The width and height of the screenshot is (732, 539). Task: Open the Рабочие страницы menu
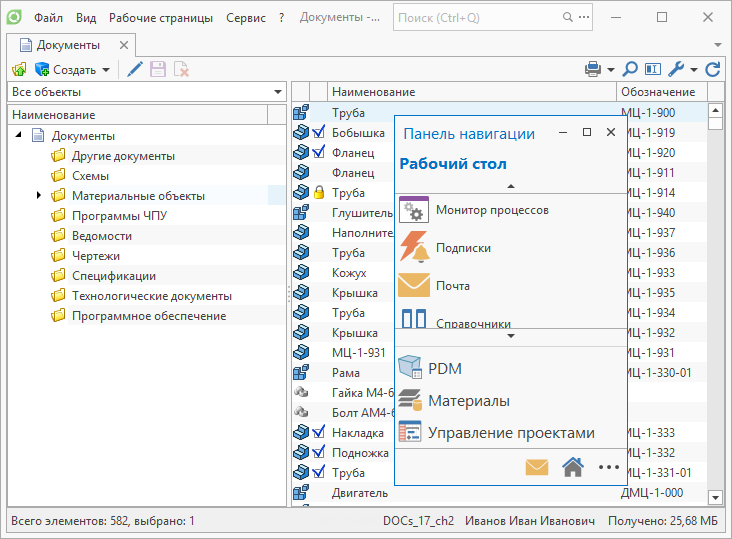pos(161,18)
